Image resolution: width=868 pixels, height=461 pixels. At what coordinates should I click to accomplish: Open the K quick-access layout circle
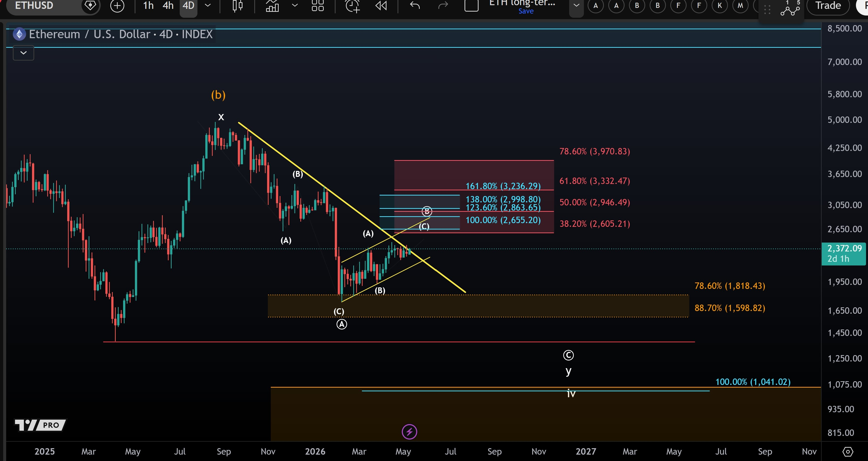point(720,6)
